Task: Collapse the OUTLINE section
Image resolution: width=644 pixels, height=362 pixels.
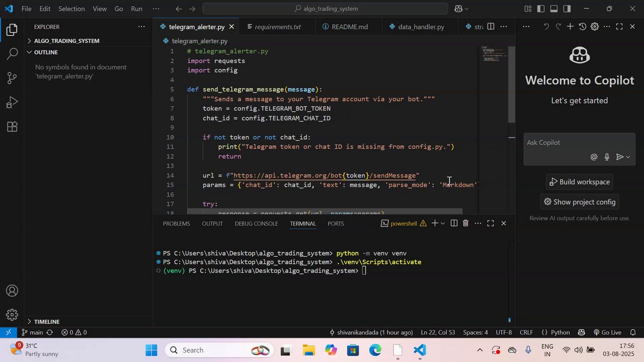Action: 46,52
